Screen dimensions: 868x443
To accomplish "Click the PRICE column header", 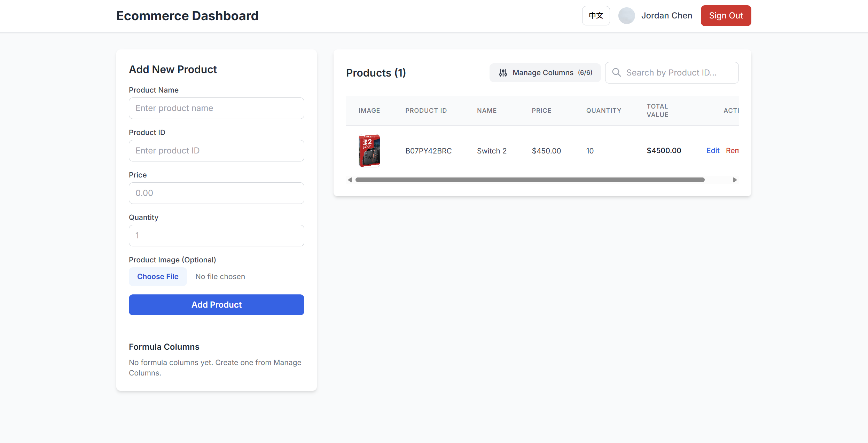I will 541,110.
